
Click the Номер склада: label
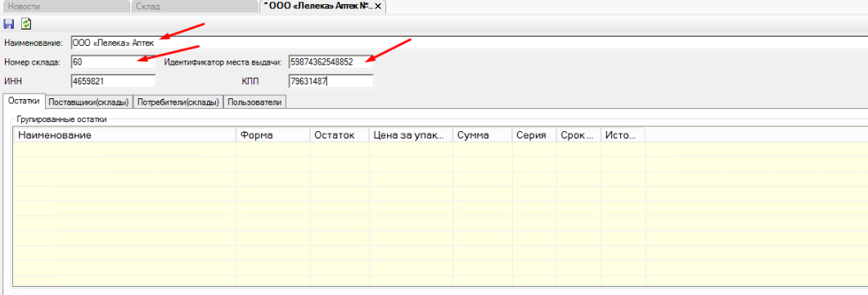click(32, 62)
